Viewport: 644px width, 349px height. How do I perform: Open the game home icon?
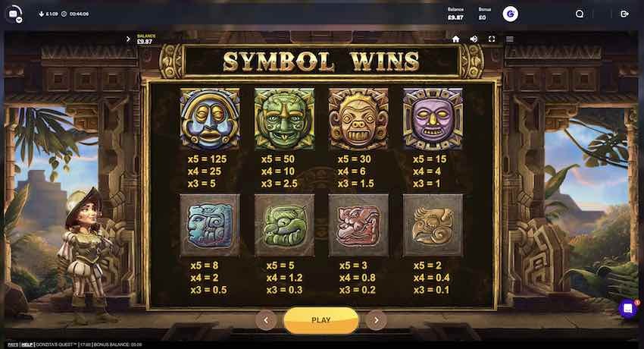tap(455, 39)
